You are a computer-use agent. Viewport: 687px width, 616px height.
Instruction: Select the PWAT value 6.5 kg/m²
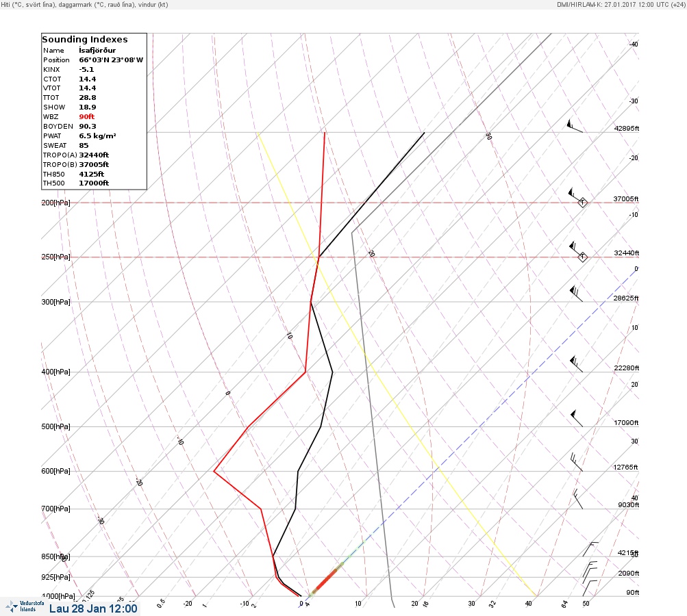[97, 136]
